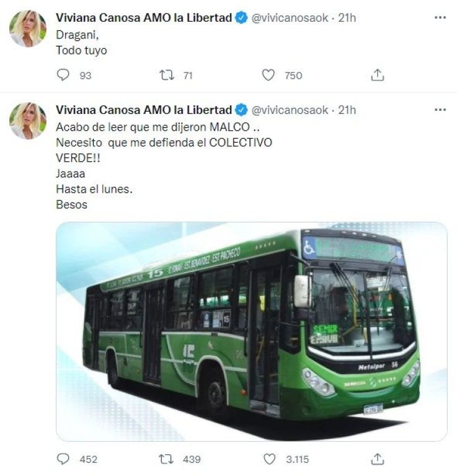Retweet the 'Dragani, Todo tuyo' tweet
The image size is (457, 476).
[167, 75]
